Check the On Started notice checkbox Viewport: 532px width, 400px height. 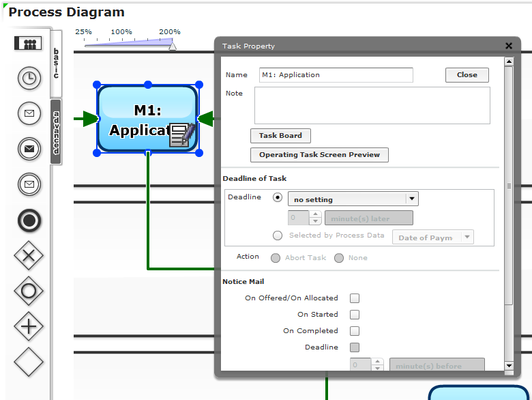(355, 315)
